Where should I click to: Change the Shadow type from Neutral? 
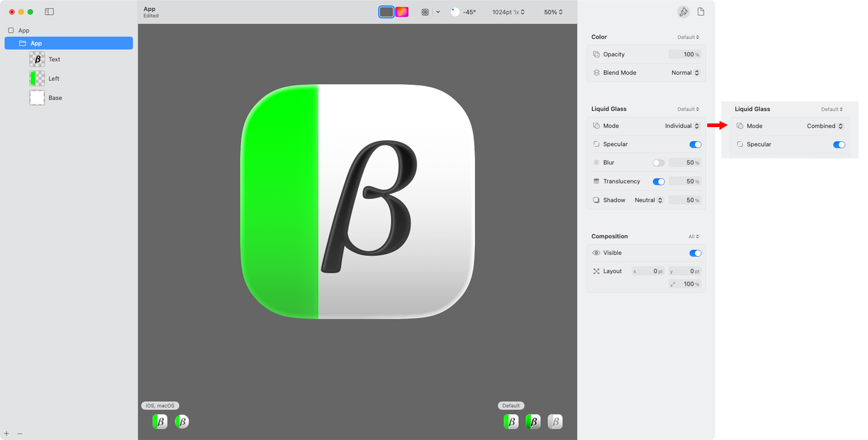648,200
